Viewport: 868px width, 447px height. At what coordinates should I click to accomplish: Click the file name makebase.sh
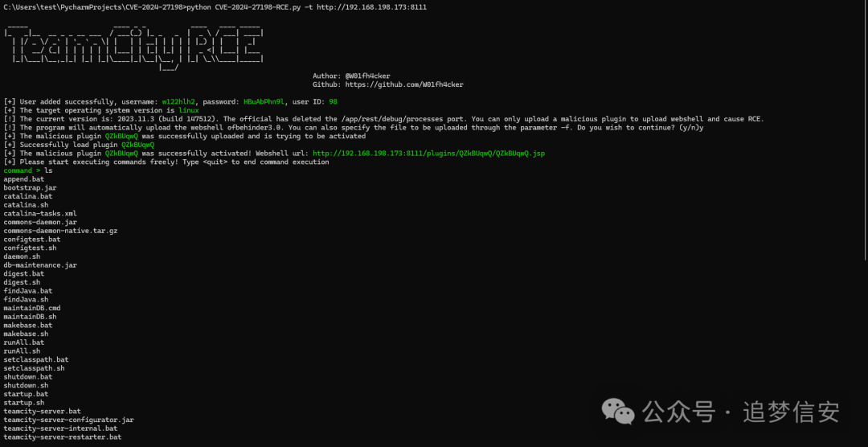click(x=26, y=334)
